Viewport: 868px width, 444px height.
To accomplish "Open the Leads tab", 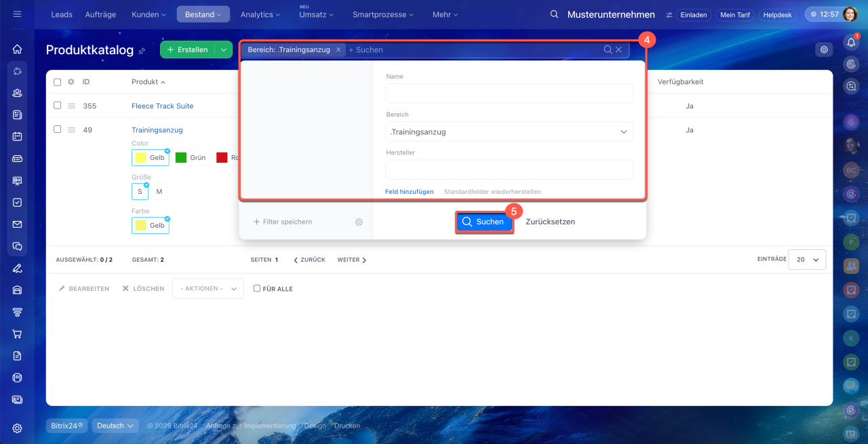I will pos(62,14).
